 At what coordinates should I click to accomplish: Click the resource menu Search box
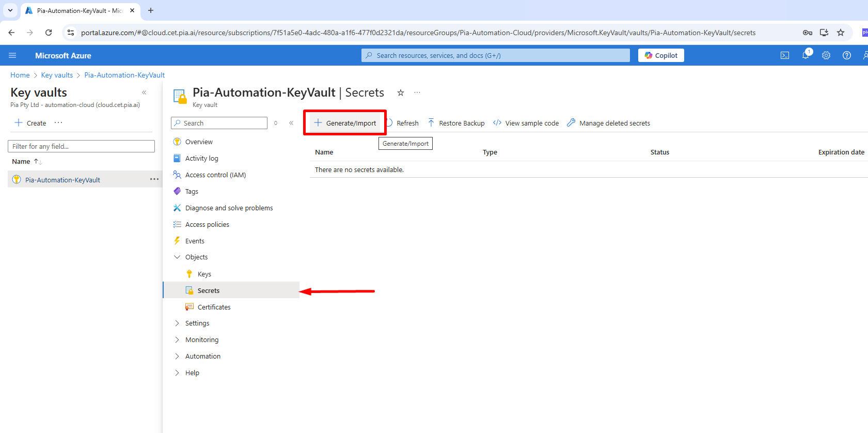[x=219, y=123]
